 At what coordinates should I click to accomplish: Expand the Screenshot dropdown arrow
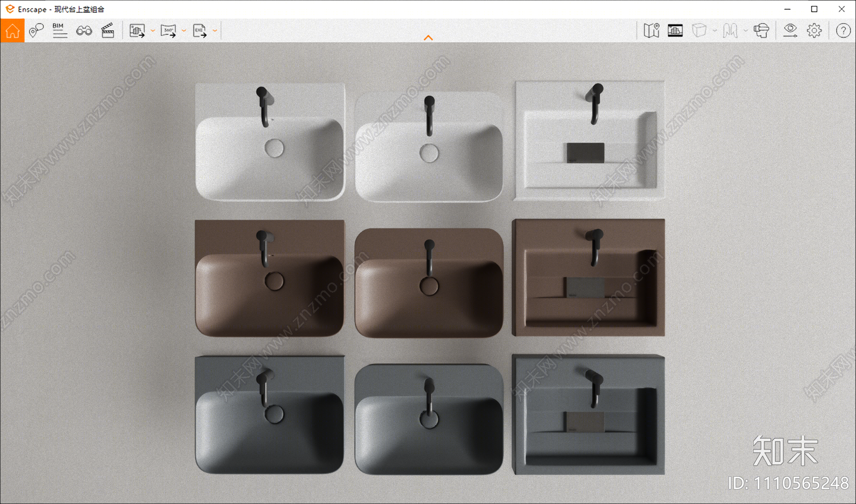[x=152, y=31]
